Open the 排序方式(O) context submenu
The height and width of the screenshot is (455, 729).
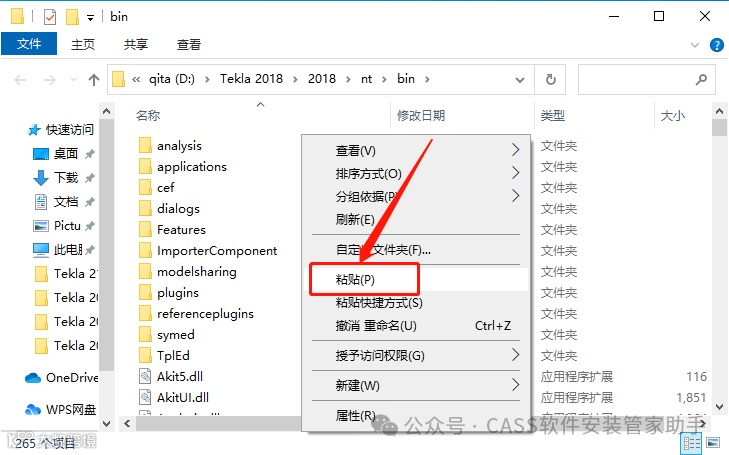(x=416, y=173)
